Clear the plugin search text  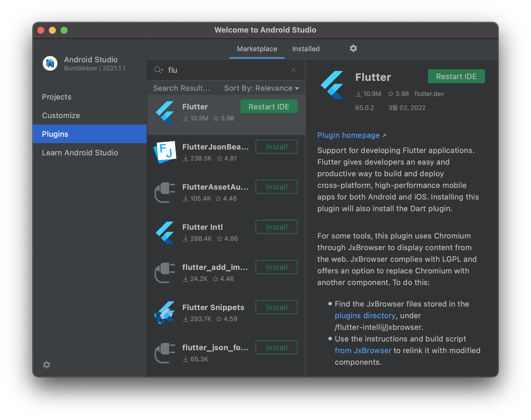293,70
